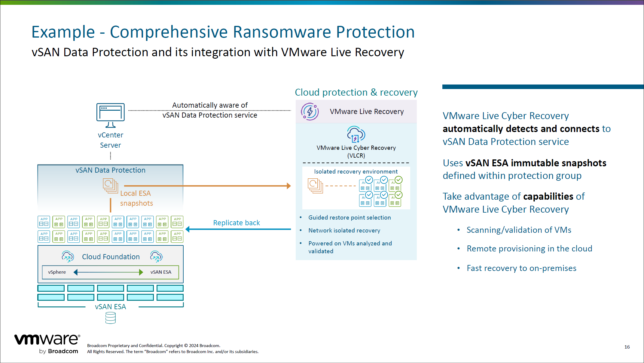Click the Local ESA snapshots stack icon

point(110,186)
